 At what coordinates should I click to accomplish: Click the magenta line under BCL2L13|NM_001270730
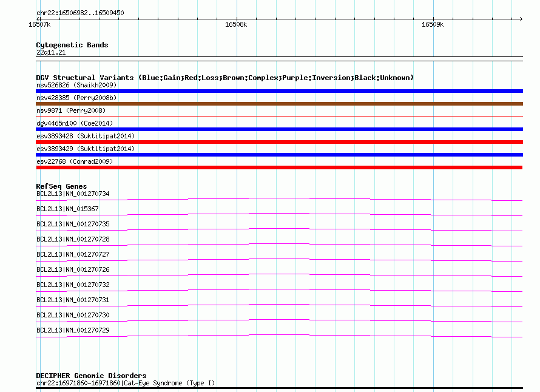(279, 320)
